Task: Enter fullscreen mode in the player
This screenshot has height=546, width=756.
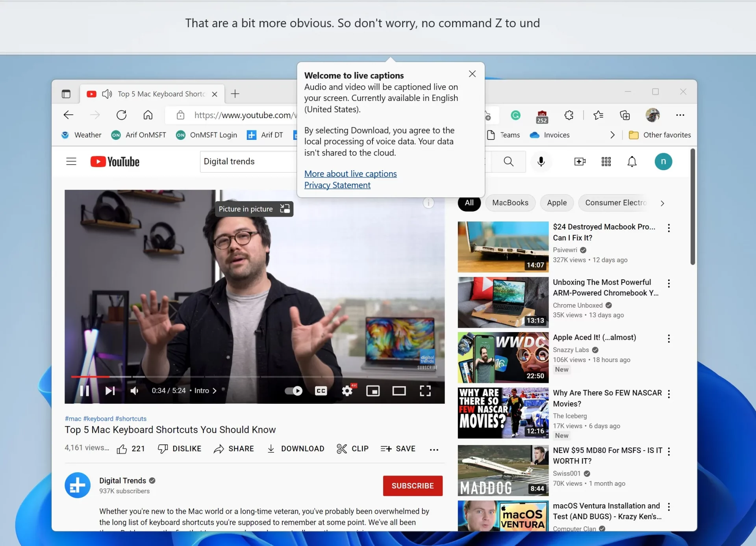Action: click(x=425, y=391)
